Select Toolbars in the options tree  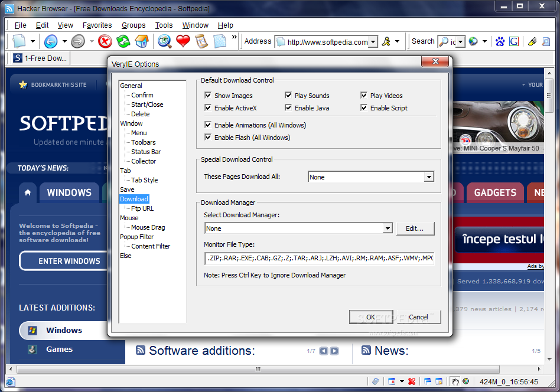click(143, 142)
